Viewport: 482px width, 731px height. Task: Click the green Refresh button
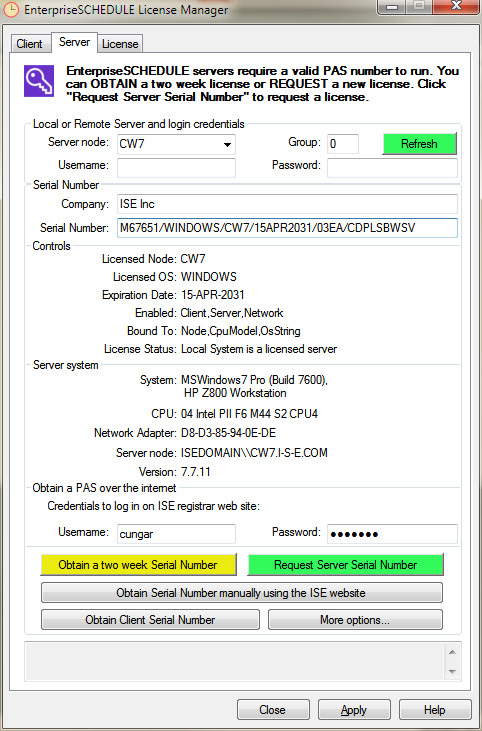pos(419,144)
